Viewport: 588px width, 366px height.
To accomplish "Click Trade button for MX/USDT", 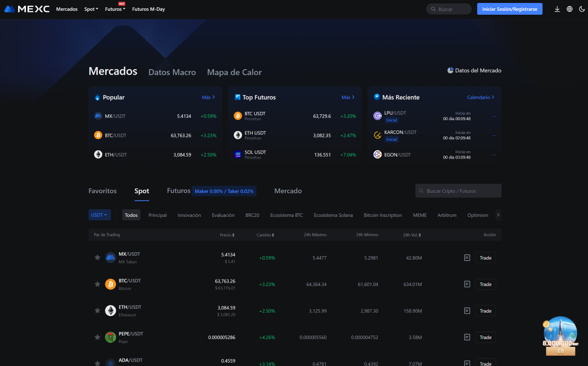I will (x=486, y=258).
